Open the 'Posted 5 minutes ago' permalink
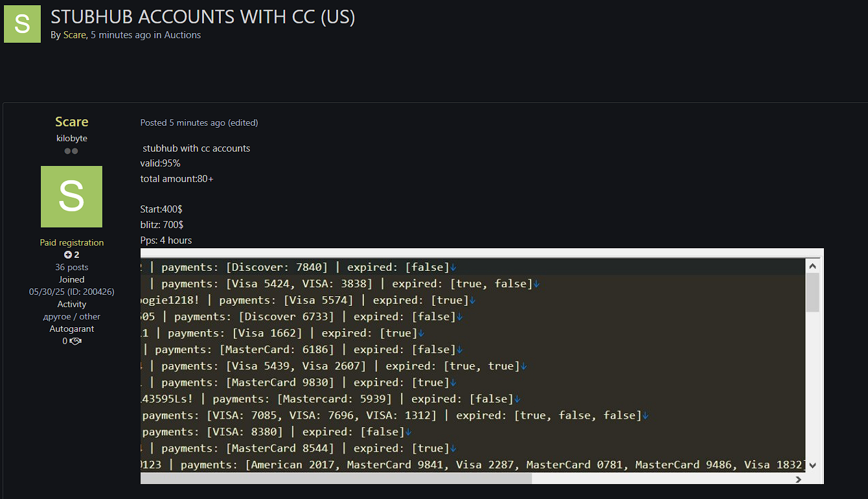 point(183,122)
